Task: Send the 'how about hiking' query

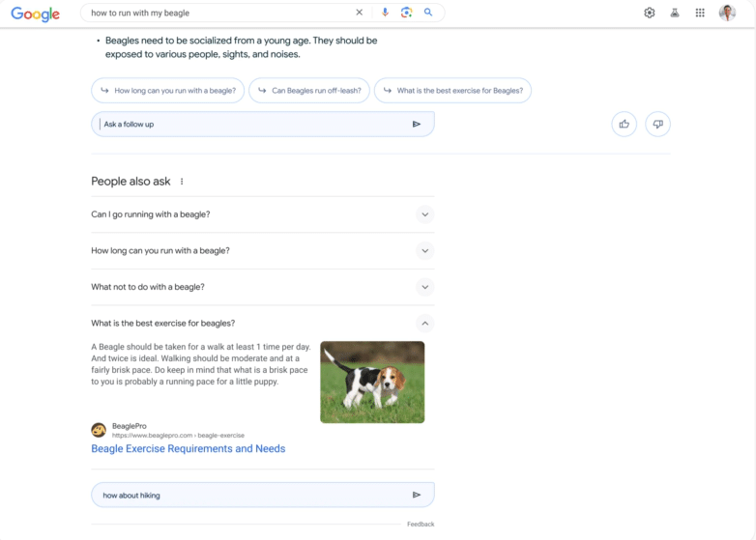Action: pos(417,495)
